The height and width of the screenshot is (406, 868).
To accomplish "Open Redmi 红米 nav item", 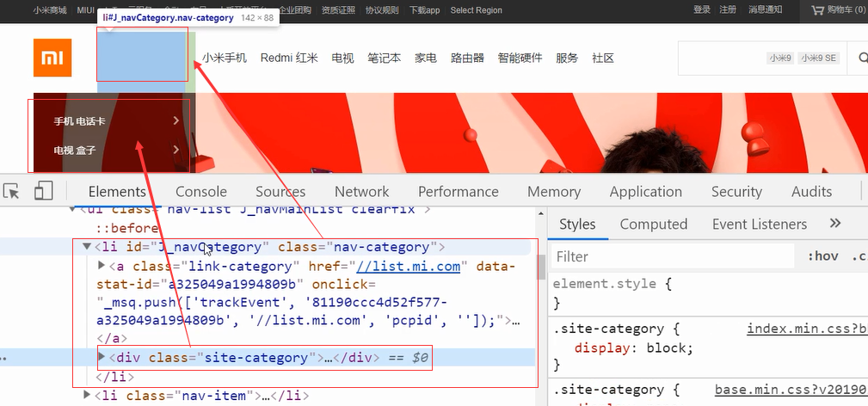I will [289, 58].
